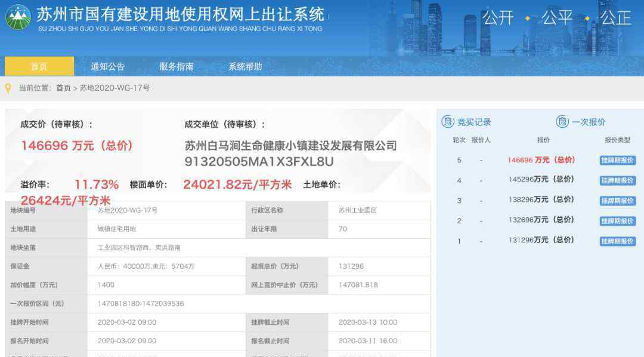Select the 系统帮助 menu item
Viewport: 644px width, 357px height.
[x=245, y=66]
